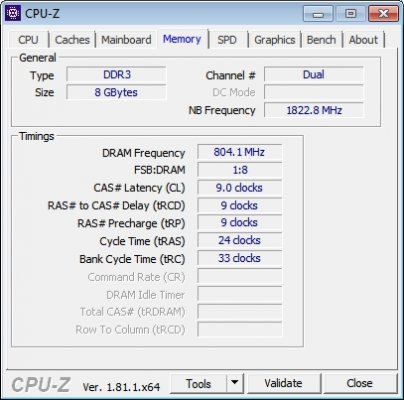
Task: Open the Caches tab
Action: click(x=72, y=40)
